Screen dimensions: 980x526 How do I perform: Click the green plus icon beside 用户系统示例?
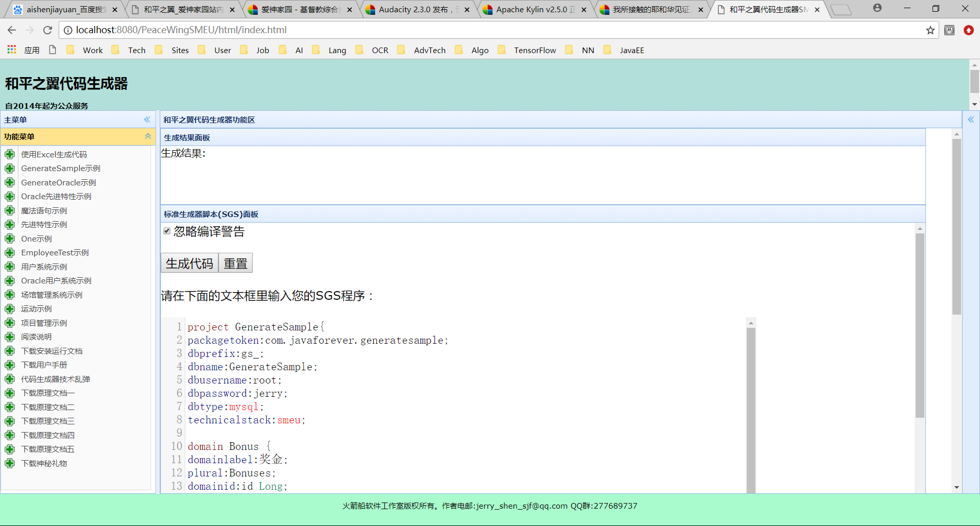pyautogui.click(x=10, y=267)
